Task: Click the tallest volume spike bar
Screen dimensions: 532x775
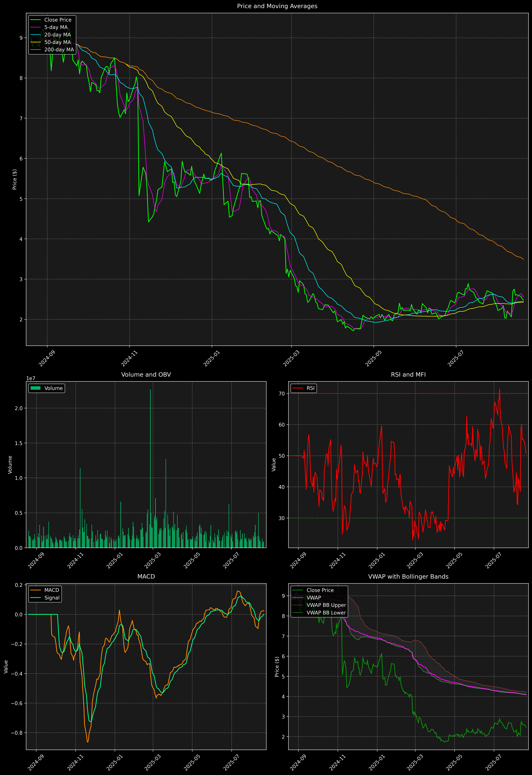Action: pos(150,467)
